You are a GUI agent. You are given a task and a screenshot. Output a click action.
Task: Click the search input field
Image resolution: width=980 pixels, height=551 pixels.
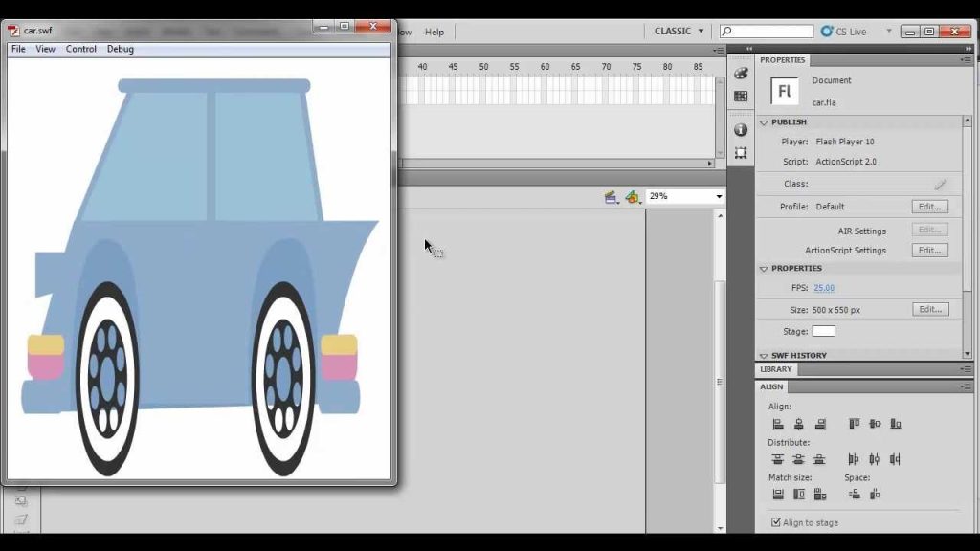pyautogui.click(x=767, y=31)
